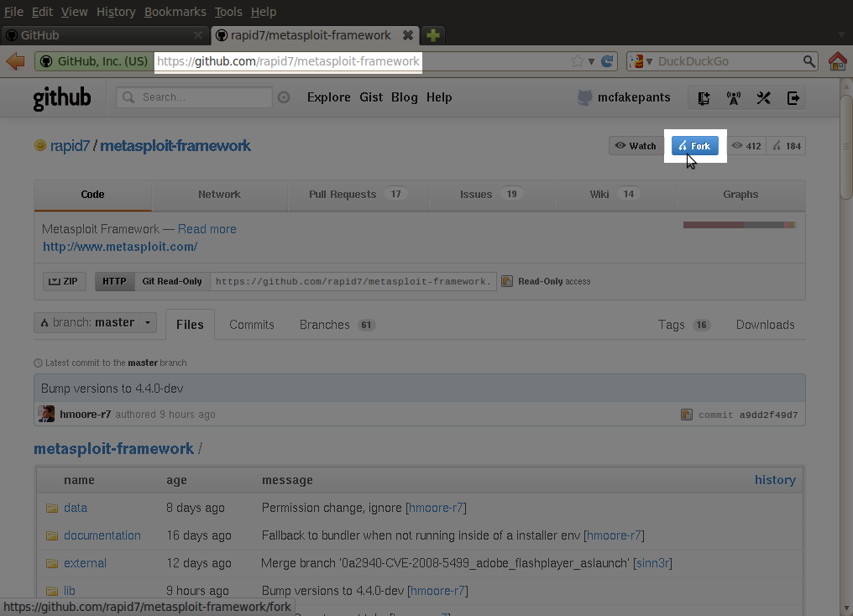Image resolution: width=853 pixels, height=616 pixels.
Task: Open the tab list dropdown arrow
Action: (841, 35)
